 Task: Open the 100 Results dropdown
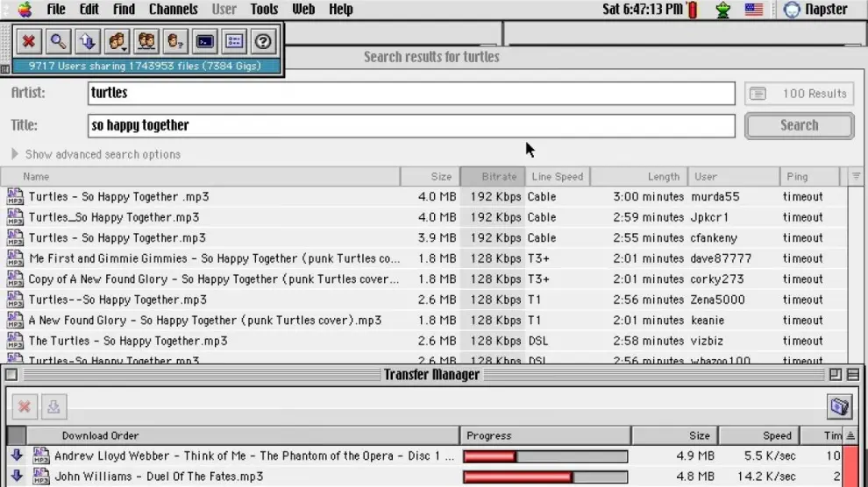click(x=799, y=94)
